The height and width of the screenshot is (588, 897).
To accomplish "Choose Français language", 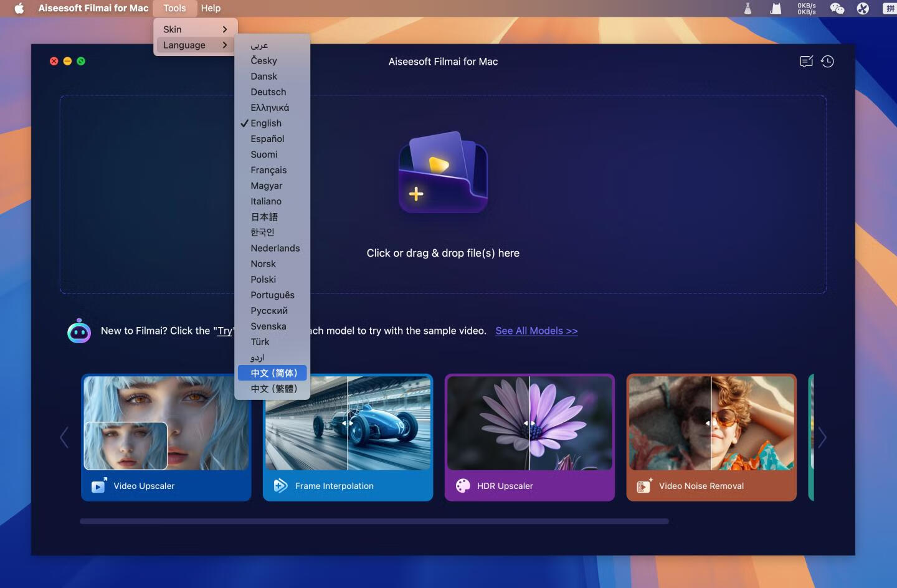I will click(x=272, y=170).
